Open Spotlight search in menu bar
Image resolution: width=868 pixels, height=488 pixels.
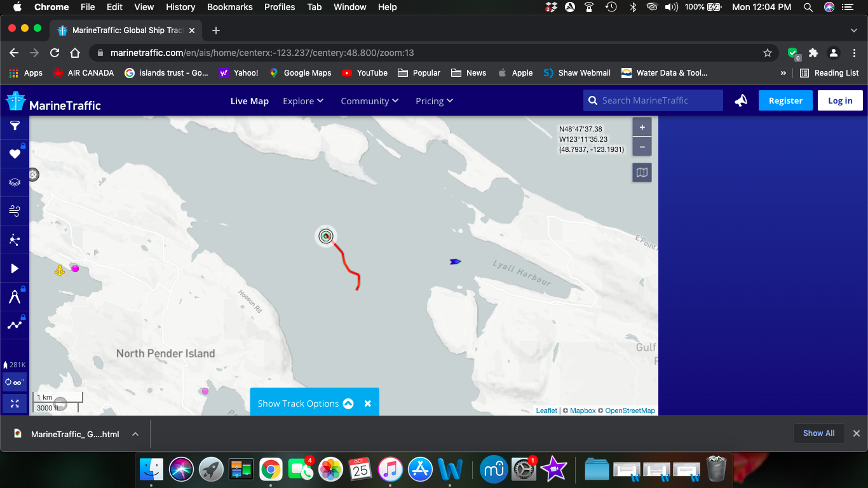[808, 7]
